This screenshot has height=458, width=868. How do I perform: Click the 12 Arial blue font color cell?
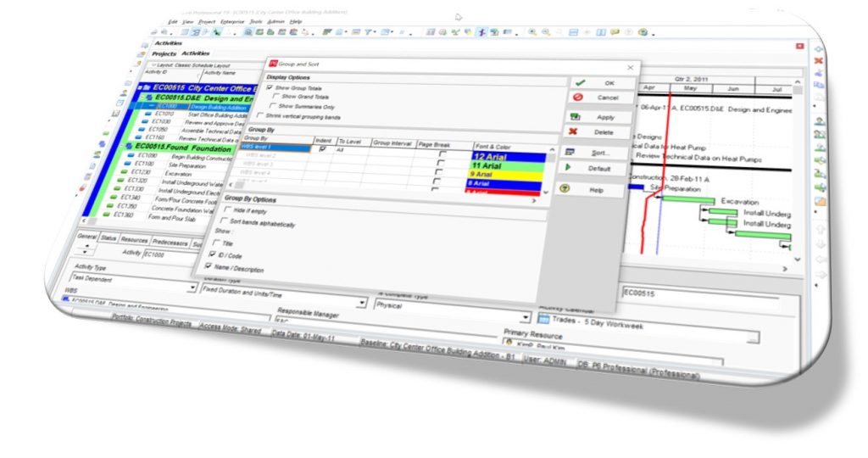(x=509, y=157)
